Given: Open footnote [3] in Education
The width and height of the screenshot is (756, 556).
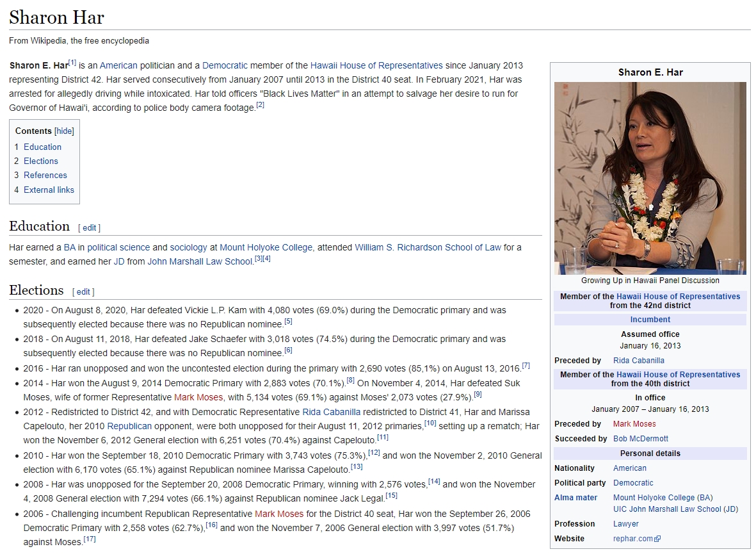Looking at the screenshot, I should coord(258,258).
